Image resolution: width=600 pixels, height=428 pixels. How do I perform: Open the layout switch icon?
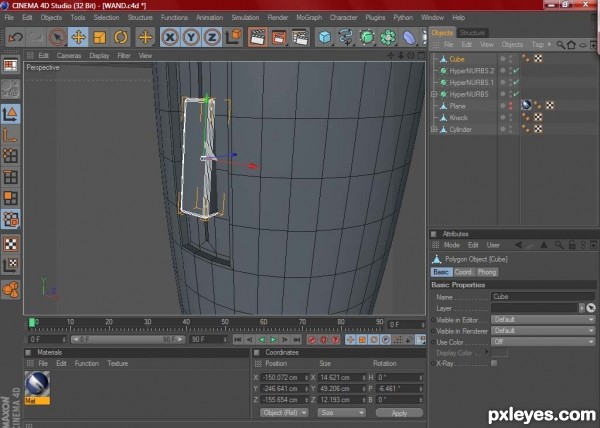coord(10,66)
